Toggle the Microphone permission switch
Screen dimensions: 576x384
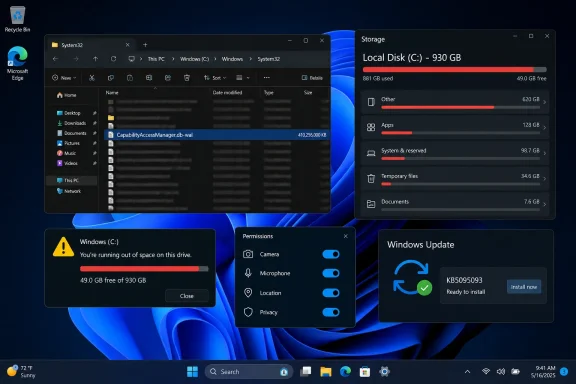(x=331, y=273)
